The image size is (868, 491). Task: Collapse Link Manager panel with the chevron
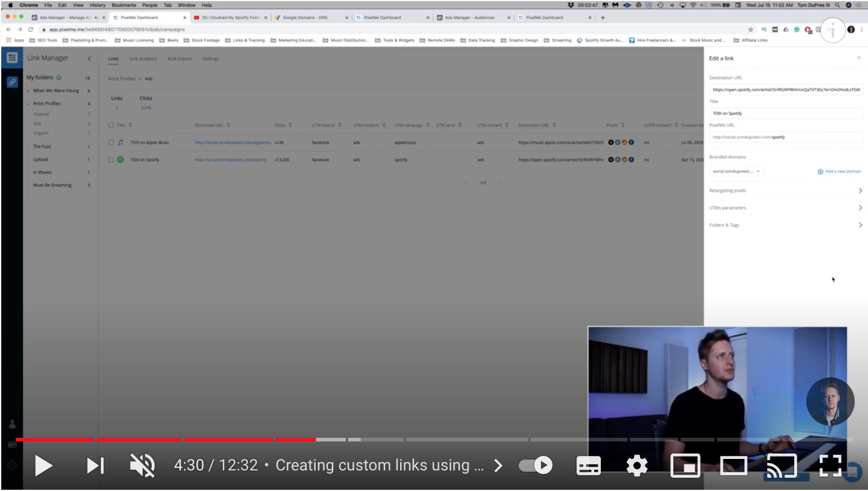(89, 59)
